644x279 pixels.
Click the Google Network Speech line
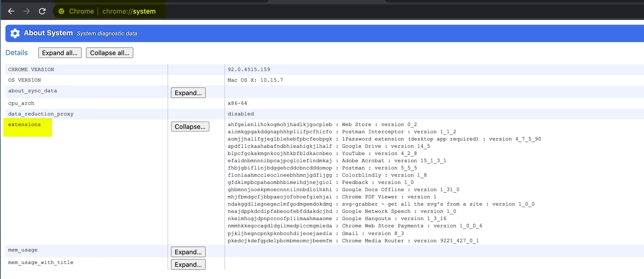[x=342, y=211]
